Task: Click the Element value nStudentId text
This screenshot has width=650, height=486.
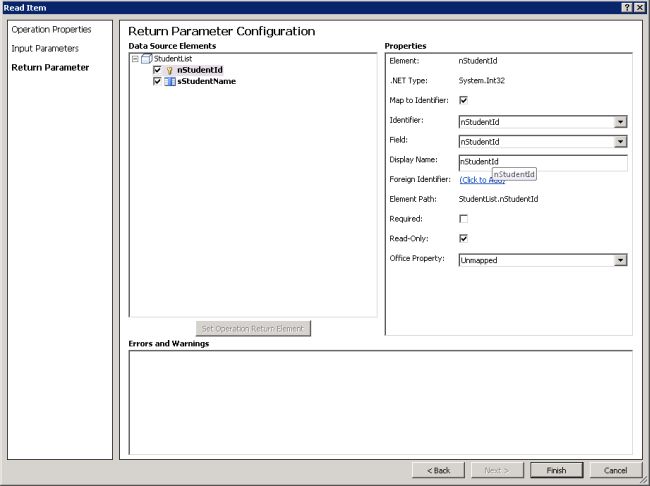Action: click(x=478, y=61)
